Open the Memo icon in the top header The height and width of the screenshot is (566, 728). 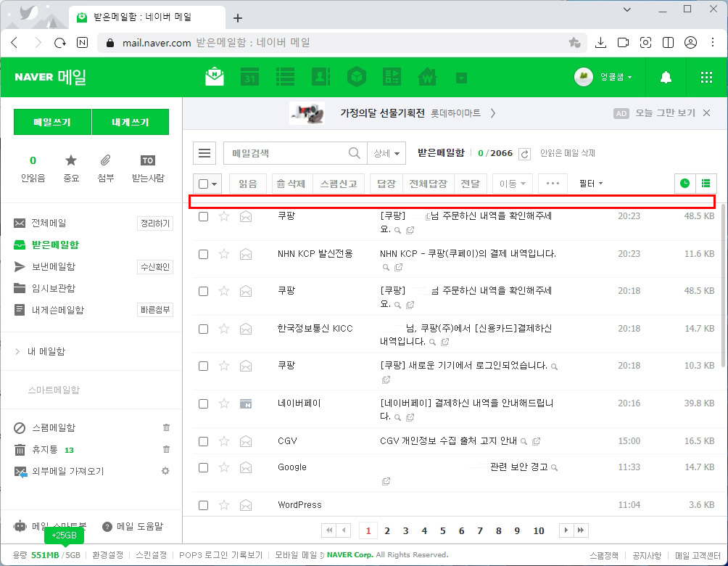point(285,76)
